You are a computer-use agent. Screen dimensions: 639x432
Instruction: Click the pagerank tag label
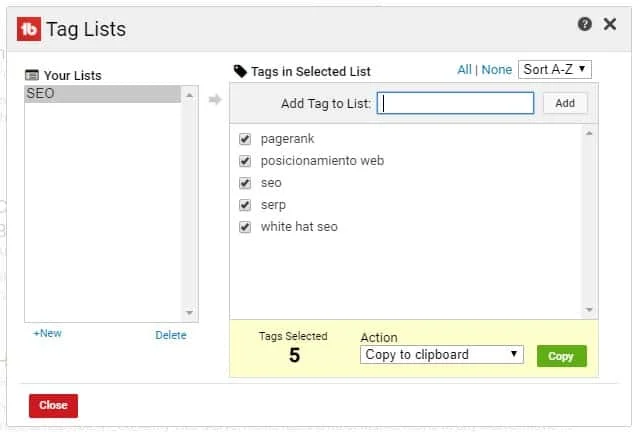tap(287, 139)
